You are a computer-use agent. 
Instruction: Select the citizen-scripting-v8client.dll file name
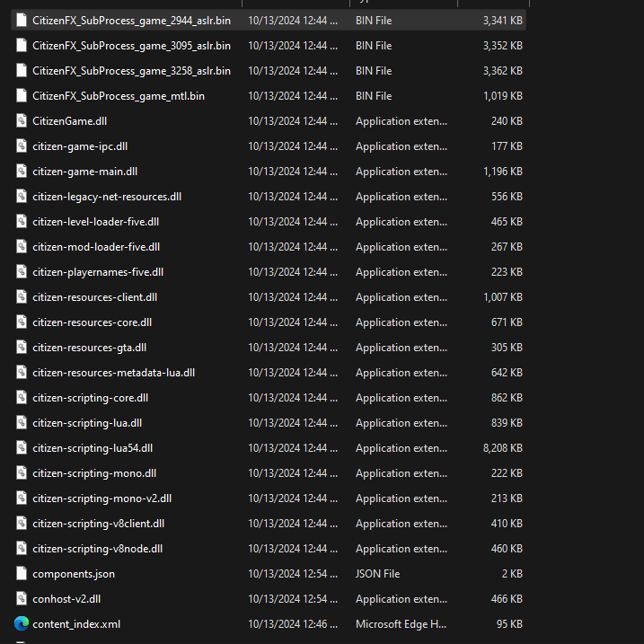[98, 524]
